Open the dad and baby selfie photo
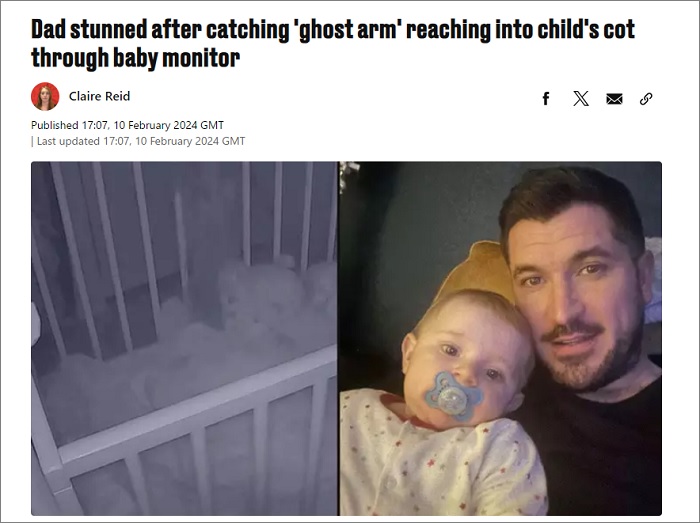 click(x=500, y=338)
